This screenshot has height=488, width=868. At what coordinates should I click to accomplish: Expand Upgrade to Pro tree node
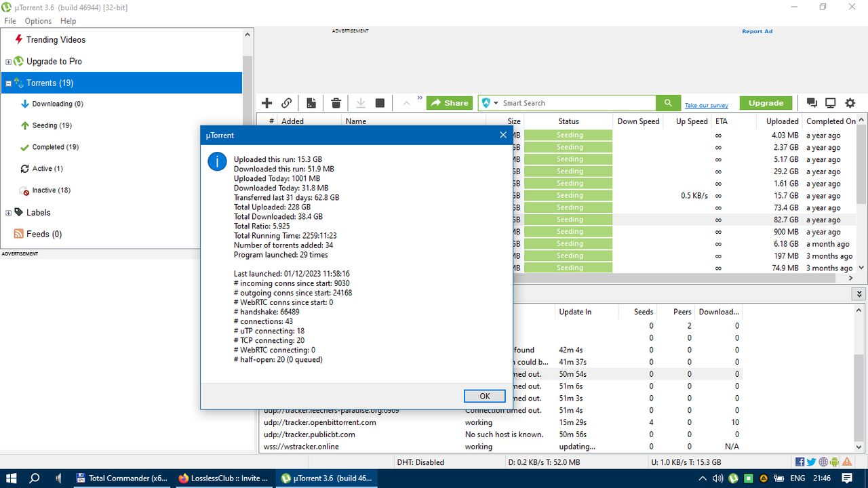click(8, 62)
